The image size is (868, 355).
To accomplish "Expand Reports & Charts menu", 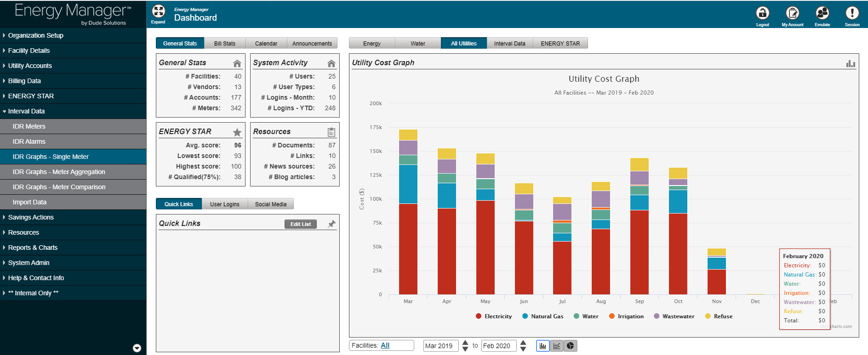I will (x=73, y=248).
